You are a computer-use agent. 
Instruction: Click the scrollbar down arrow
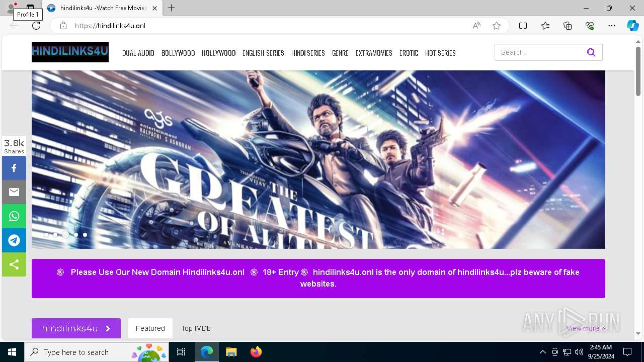(x=638, y=333)
